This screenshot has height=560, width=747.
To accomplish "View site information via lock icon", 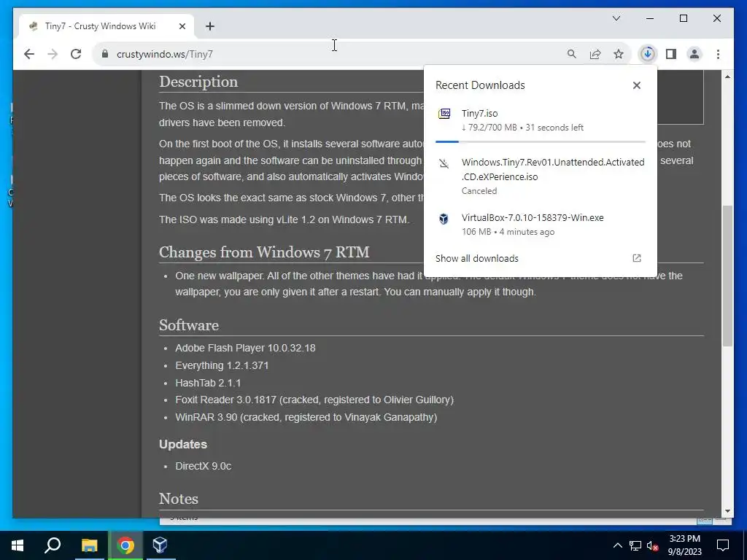I will 105,54.
